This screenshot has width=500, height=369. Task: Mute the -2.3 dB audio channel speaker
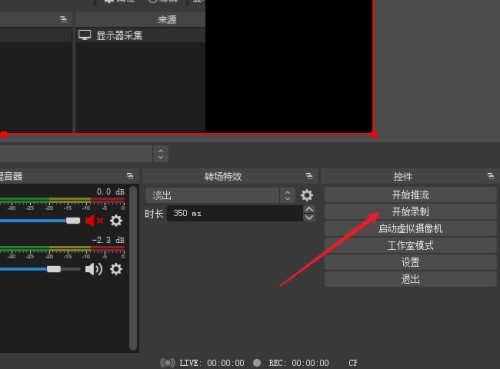[94, 269]
